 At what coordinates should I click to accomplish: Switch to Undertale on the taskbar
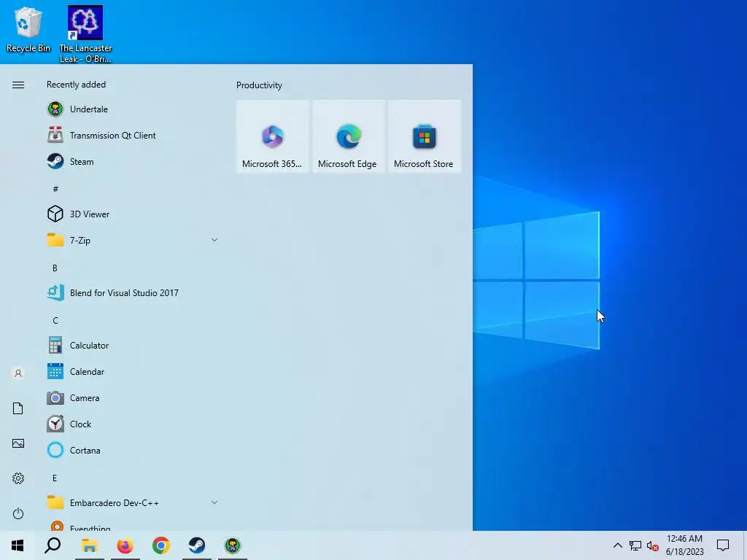pos(233,545)
